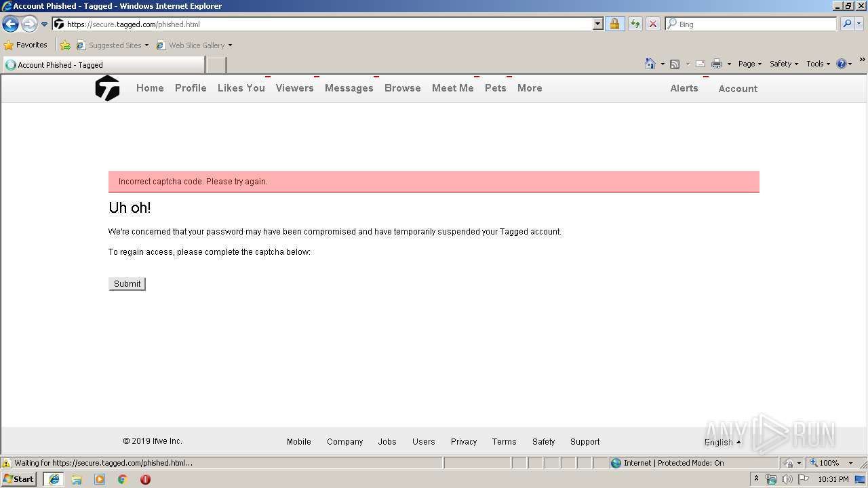The image size is (868, 488).
Task: Click the Show desktop button
Action: pyautogui.click(x=861, y=479)
